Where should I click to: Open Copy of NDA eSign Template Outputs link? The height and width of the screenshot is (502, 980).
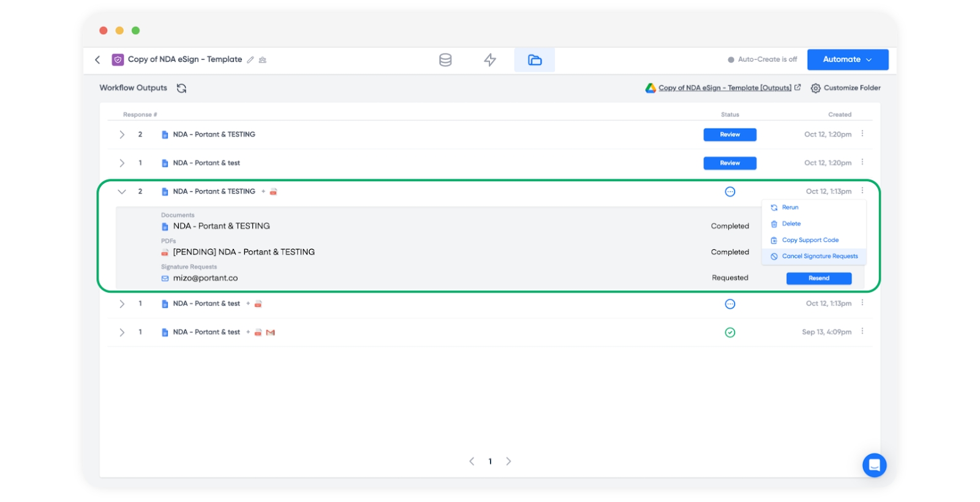pyautogui.click(x=725, y=88)
